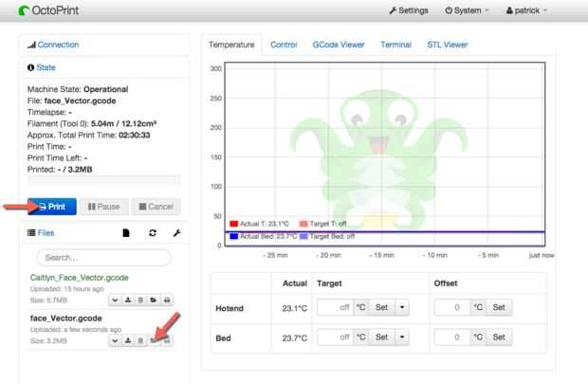The height and width of the screenshot is (384, 588).
Task: Expand info for face_Vector.gcode
Action: [x=115, y=340]
